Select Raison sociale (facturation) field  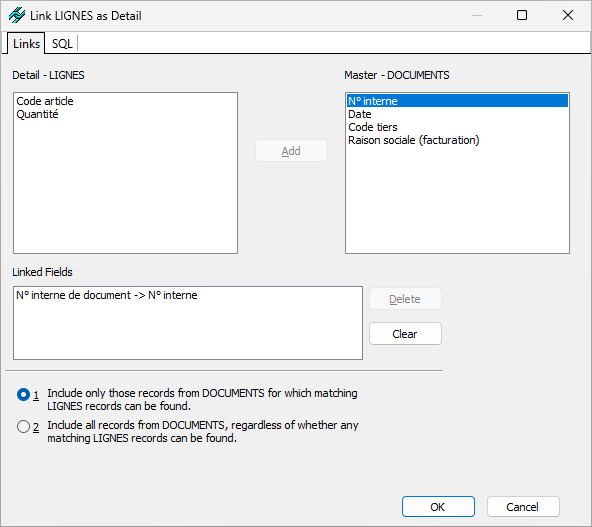(x=413, y=140)
